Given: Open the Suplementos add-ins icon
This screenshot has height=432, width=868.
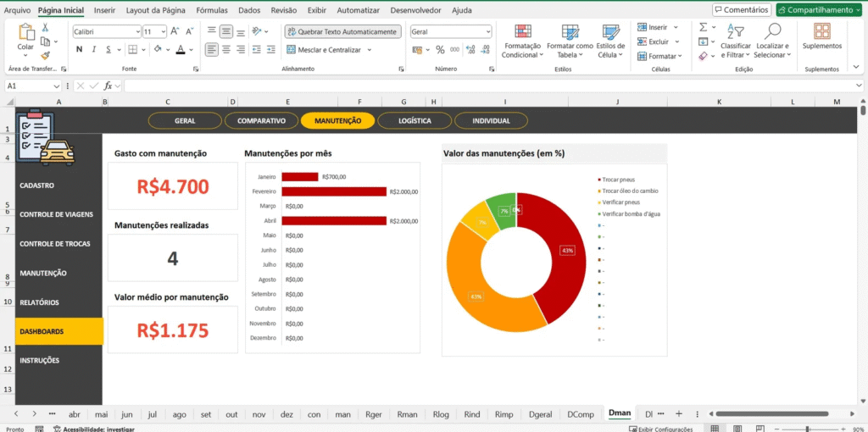Looking at the screenshot, I should click(x=821, y=32).
